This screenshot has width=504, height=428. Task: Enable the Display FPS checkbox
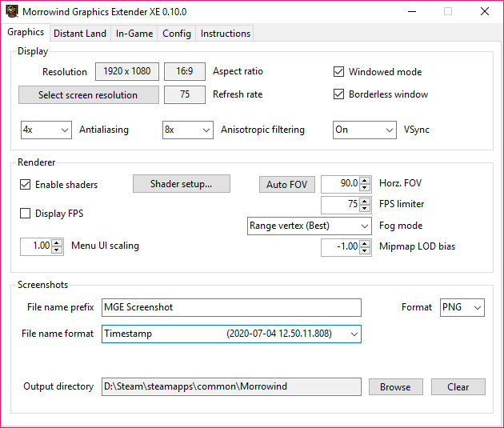pos(26,214)
